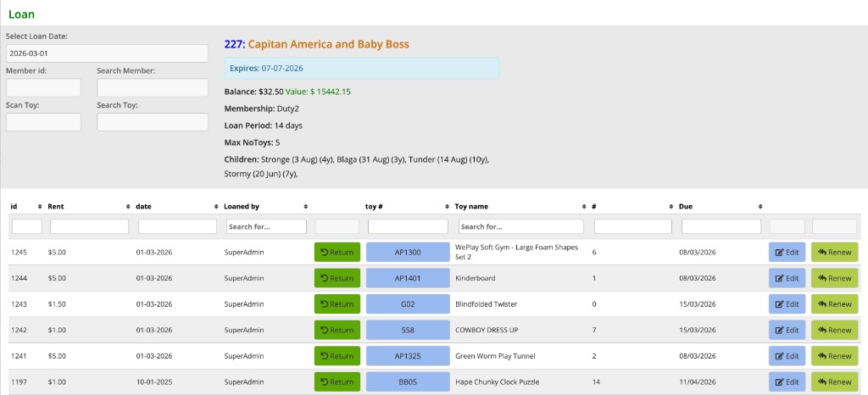Return the Green Worm Play Tunnel

337,356
